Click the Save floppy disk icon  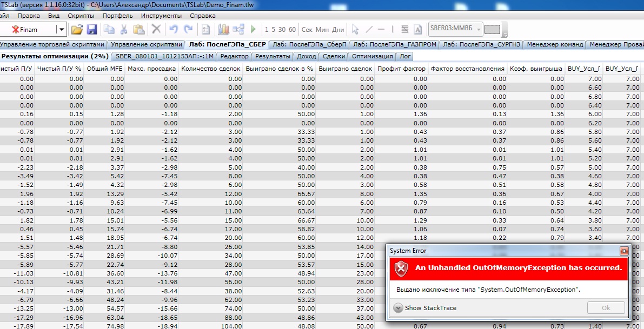[x=91, y=30]
